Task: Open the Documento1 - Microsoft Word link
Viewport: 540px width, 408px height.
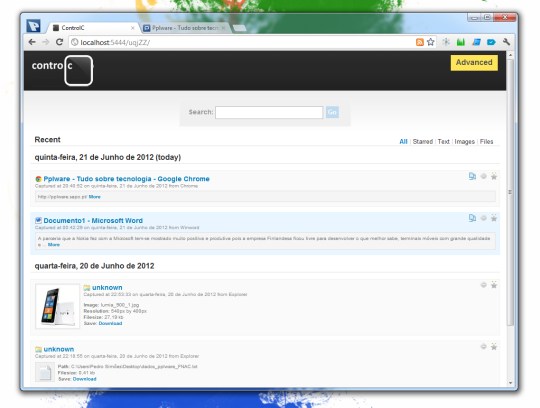Action: (x=93, y=220)
